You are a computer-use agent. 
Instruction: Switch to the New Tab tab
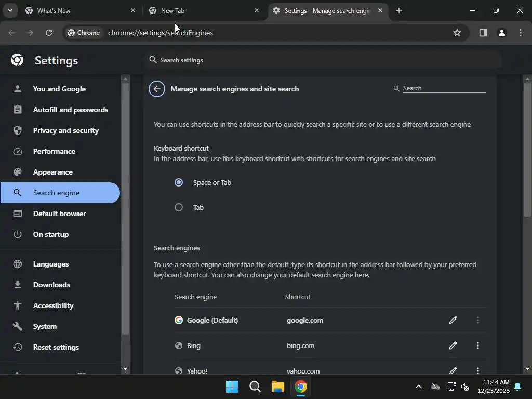point(204,10)
